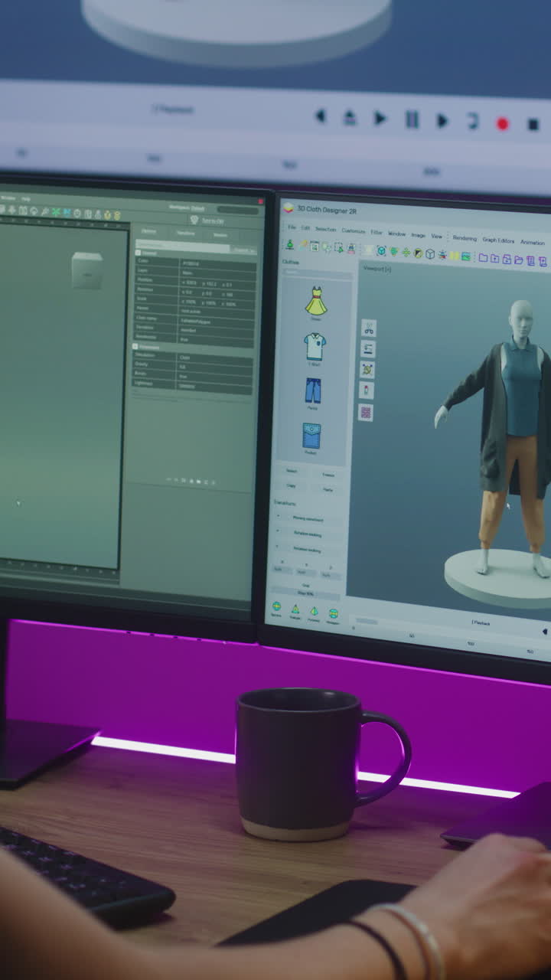Viewport: 551px width, 980px height.
Task: Click the Copy button under Clothes panel
Action: point(292,485)
